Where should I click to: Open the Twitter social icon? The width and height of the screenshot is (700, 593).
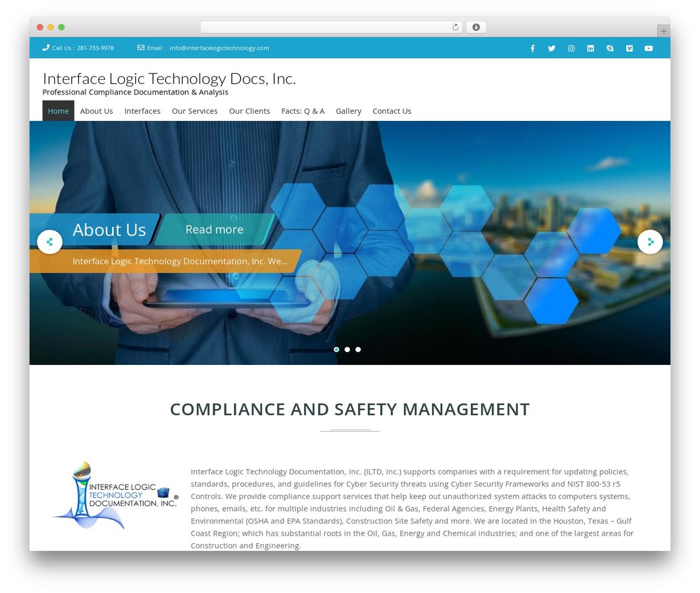[552, 48]
